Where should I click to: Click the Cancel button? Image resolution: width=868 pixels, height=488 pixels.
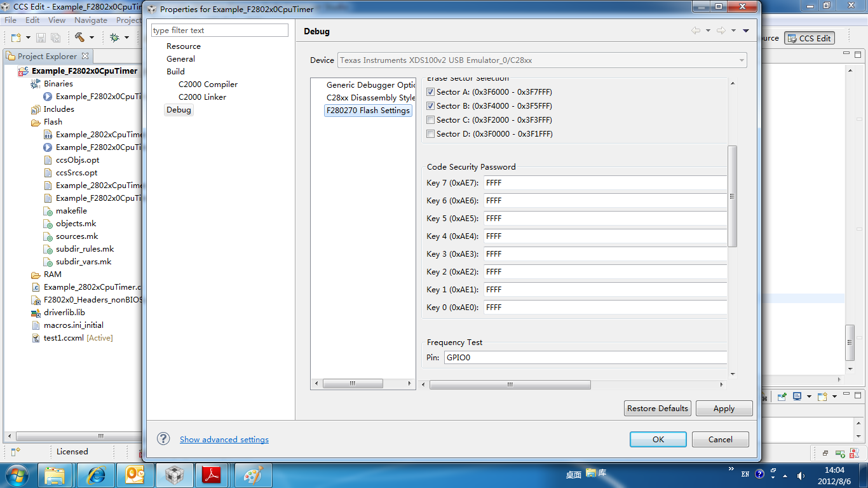(721, 439)
